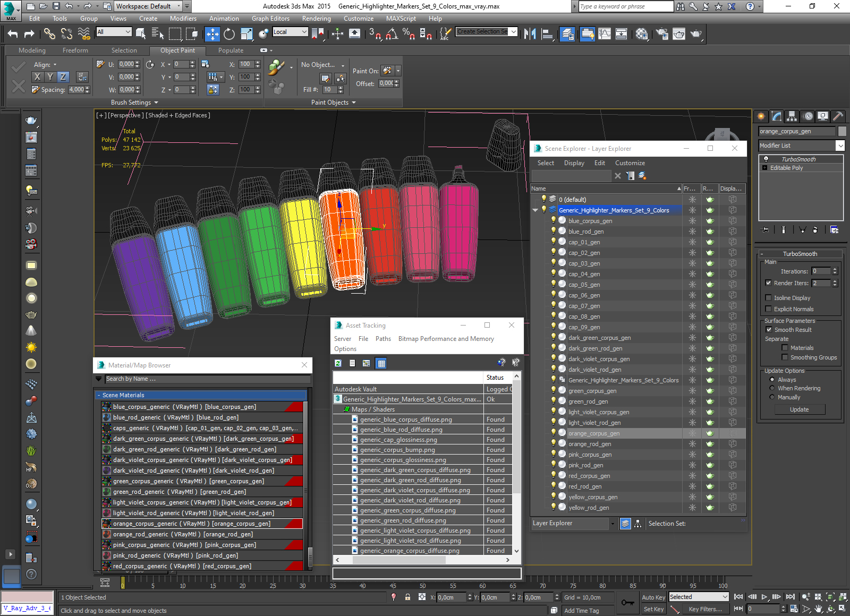Select the When Rendering update option
The height and width of the screenshot is (616, 850).
pyautogui.click(x=772, y=388)
